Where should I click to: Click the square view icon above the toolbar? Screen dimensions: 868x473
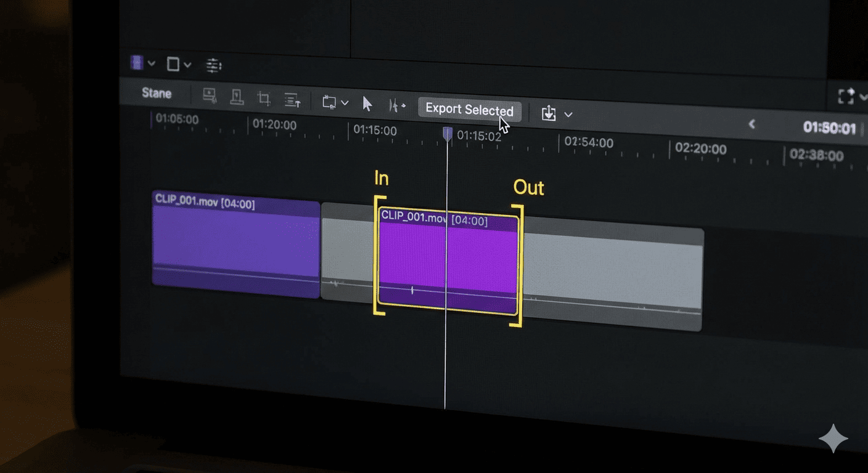pos(173,64)
